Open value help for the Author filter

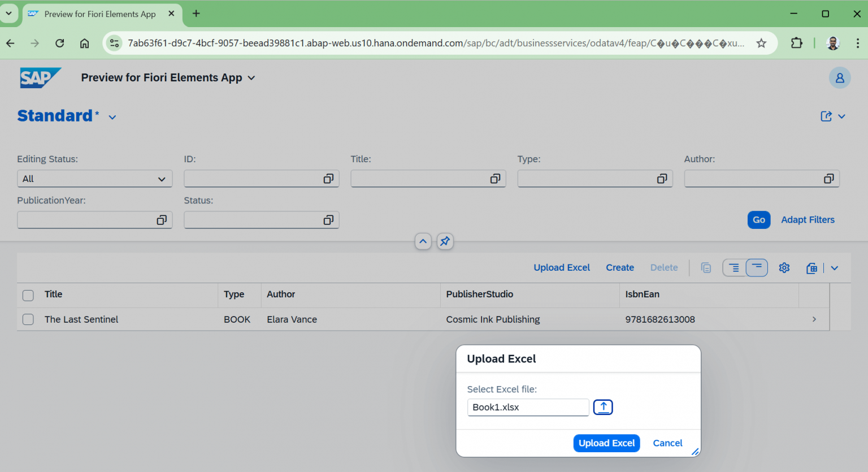[x=828, y=179]
